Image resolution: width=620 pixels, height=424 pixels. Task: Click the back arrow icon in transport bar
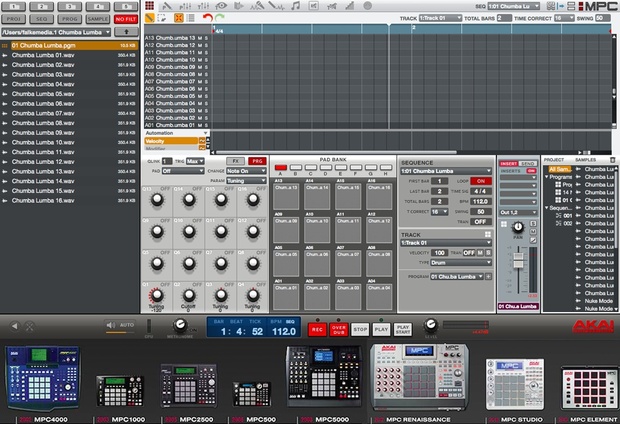click(14, 326)
